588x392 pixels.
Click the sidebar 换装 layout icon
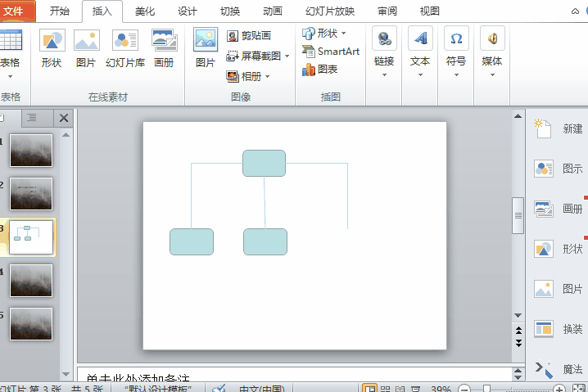tap(544, 329)
